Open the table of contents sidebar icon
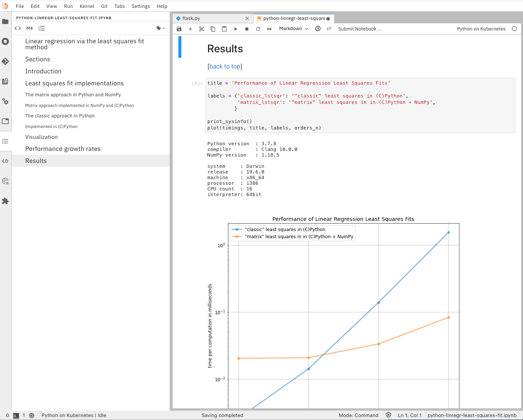The width and height of the screenshot is (523, 420). tap(5, 141)
